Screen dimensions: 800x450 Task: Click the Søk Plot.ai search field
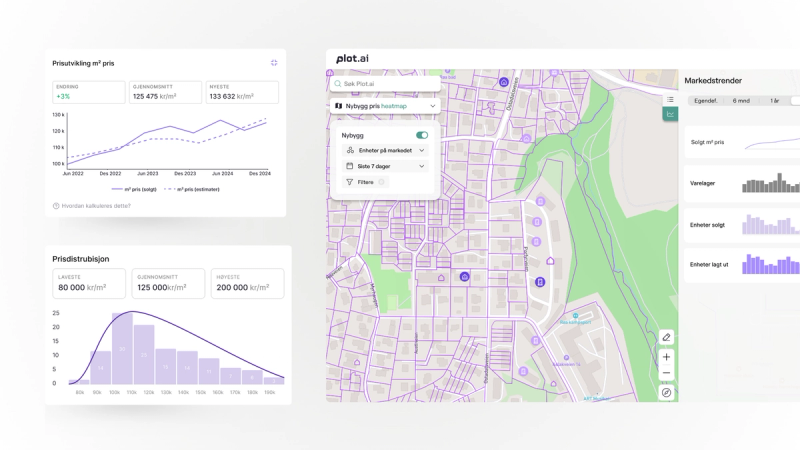[385, 84]
